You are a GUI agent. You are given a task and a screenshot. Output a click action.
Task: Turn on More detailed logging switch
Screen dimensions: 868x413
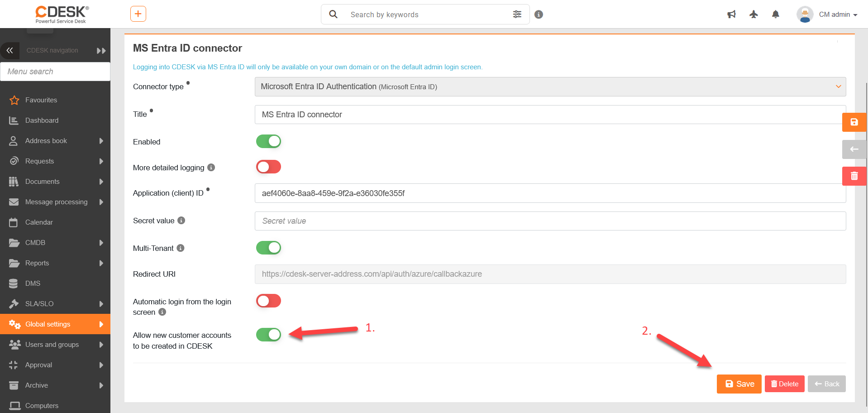[268, 167]
